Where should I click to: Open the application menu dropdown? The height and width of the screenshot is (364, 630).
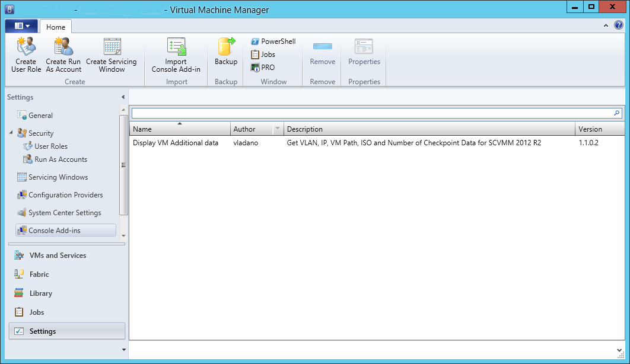pyautogui.click(x=22, y=25)
